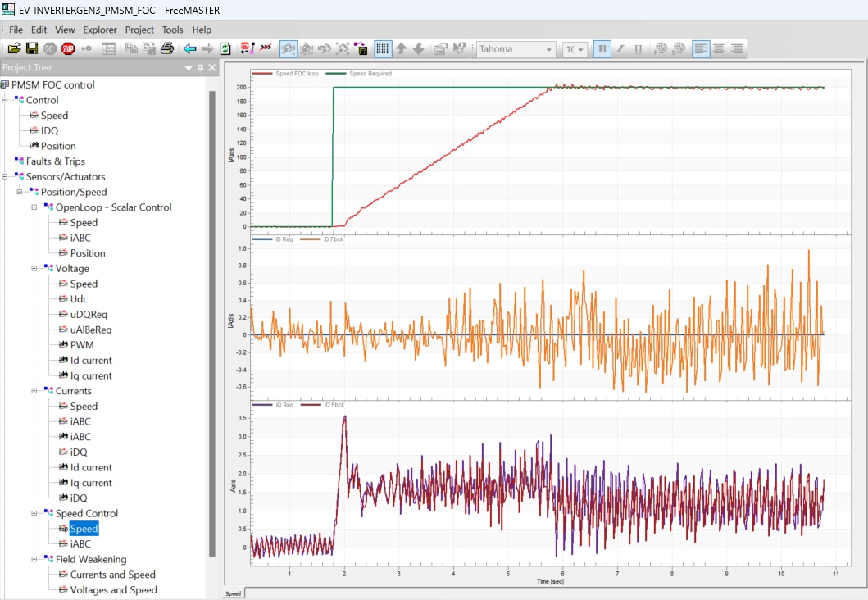868x600 pixels.
Task: Open the Tools menu
Action: 173,30
